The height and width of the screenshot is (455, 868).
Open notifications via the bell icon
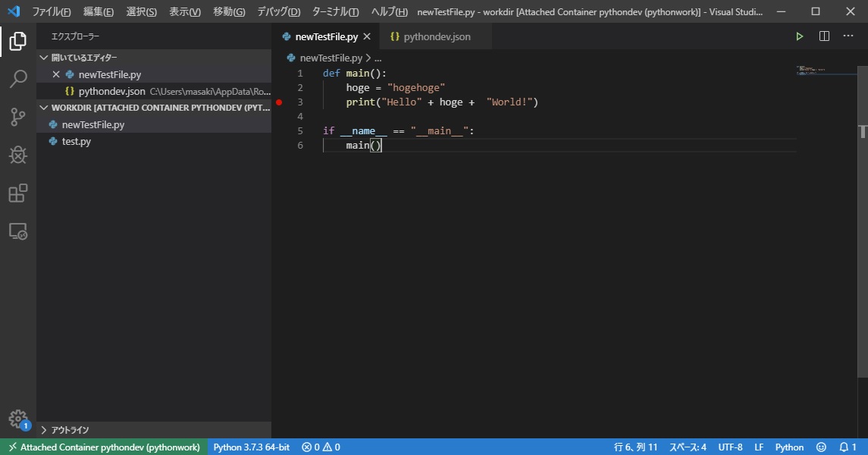847,447
